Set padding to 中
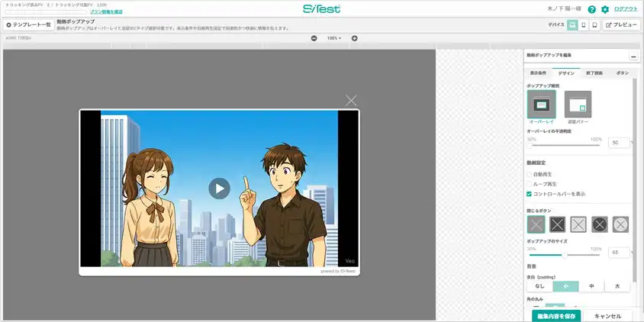 point(591,286)
